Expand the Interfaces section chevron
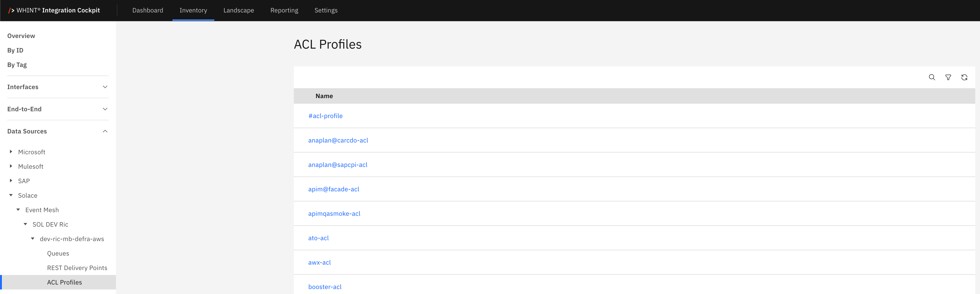Image resolution: width=980 pixels, height=294 pixels. coord(105,87)
